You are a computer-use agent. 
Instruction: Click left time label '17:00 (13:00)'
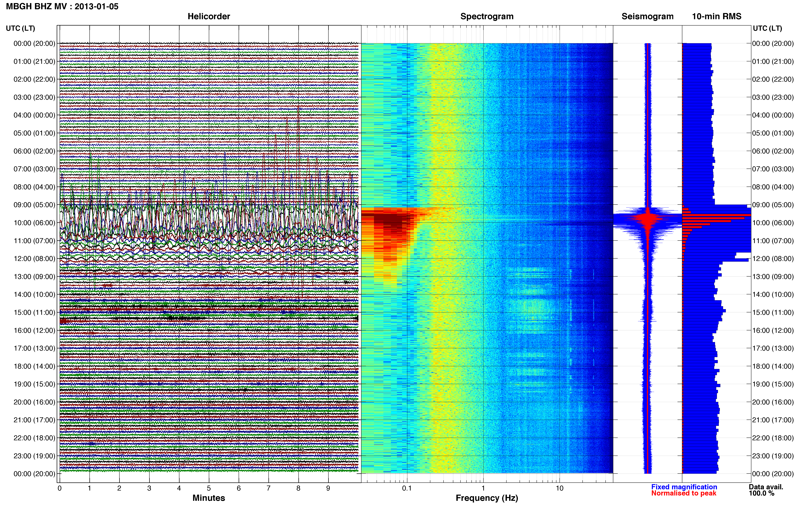(x=34, y=348)
